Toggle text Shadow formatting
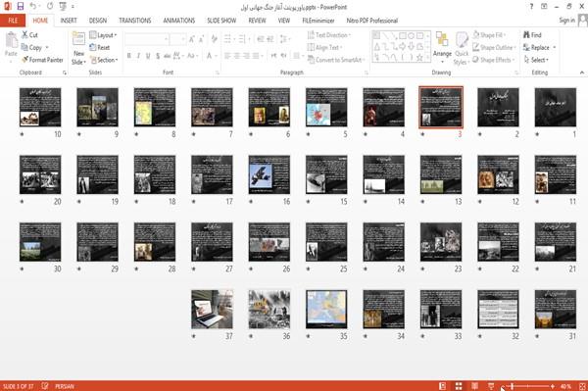588x391 pixels. 158,56
